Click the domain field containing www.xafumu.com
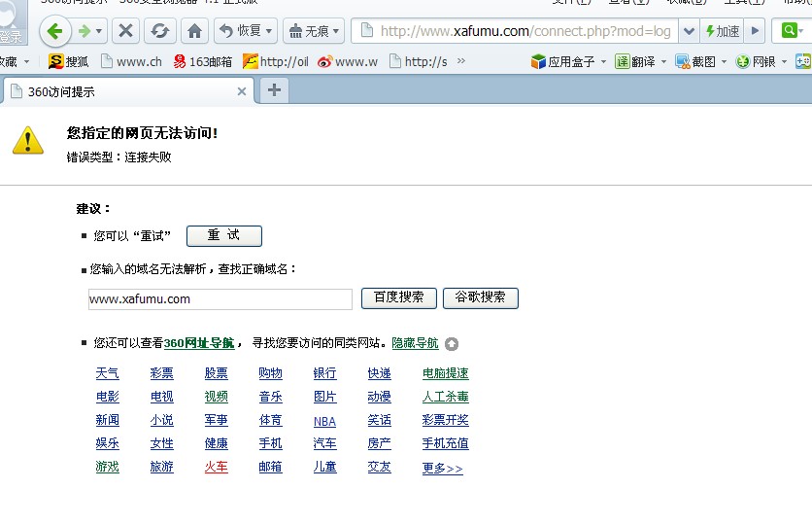 coord(220,299)
